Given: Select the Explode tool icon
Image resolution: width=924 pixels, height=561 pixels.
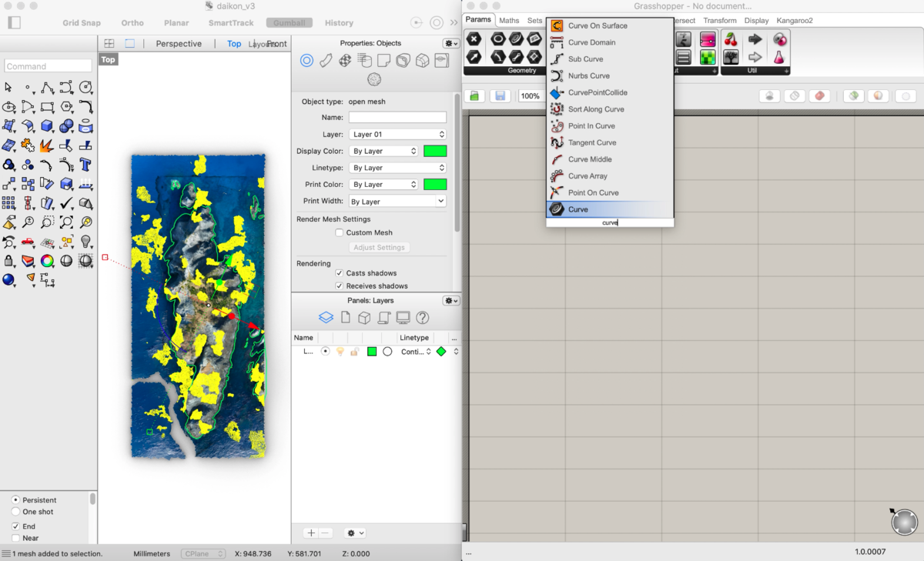Looking at the screenshot, I should tap(47, 145).
